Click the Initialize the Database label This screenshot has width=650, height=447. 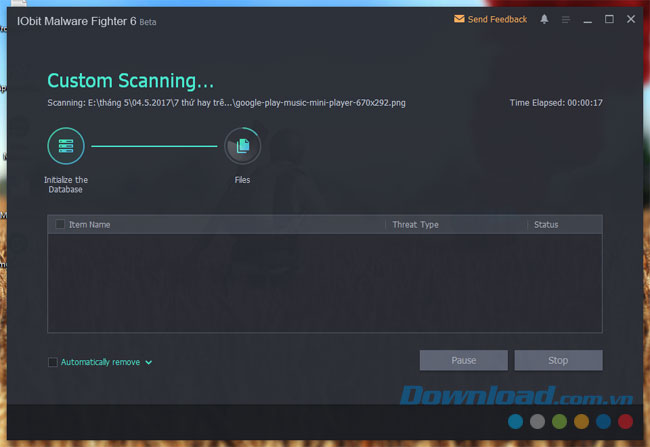66,185
